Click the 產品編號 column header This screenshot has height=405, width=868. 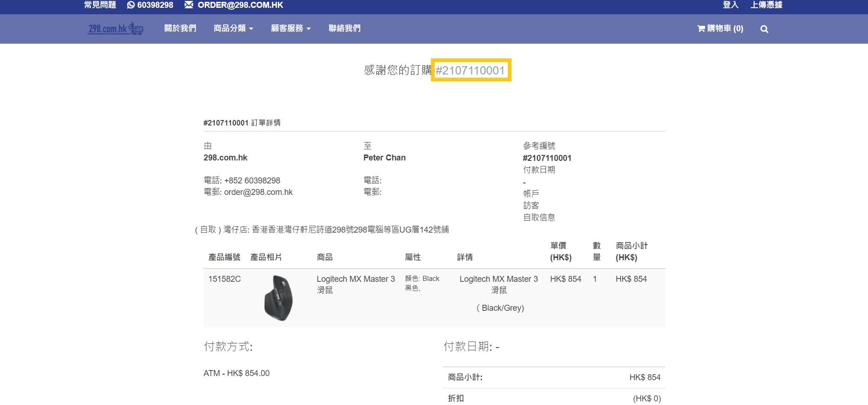(x=224, y=257)
